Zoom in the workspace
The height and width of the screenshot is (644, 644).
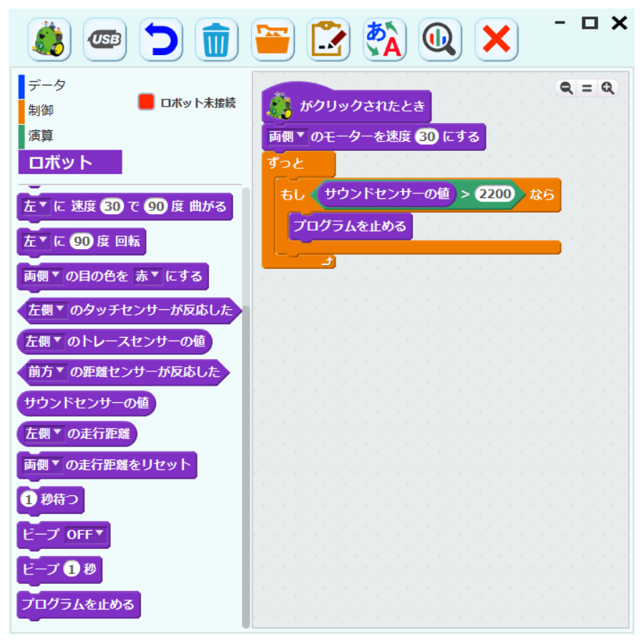pos(608,88)
